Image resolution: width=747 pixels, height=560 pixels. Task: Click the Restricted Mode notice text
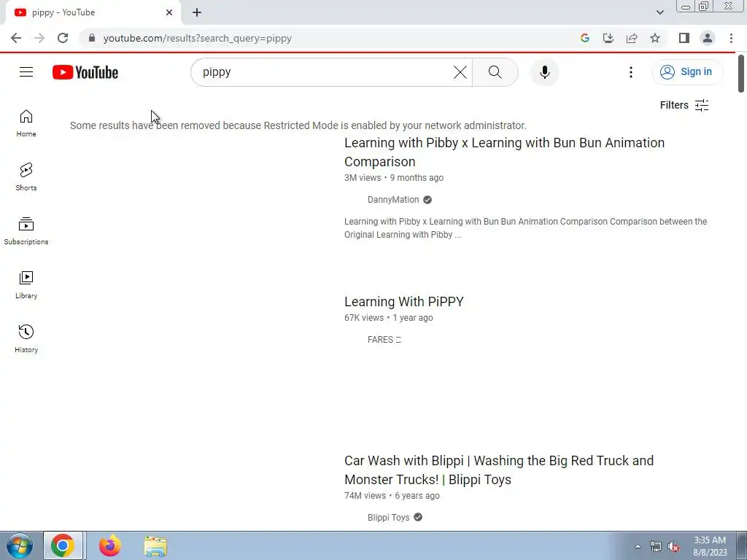(298, 125)
